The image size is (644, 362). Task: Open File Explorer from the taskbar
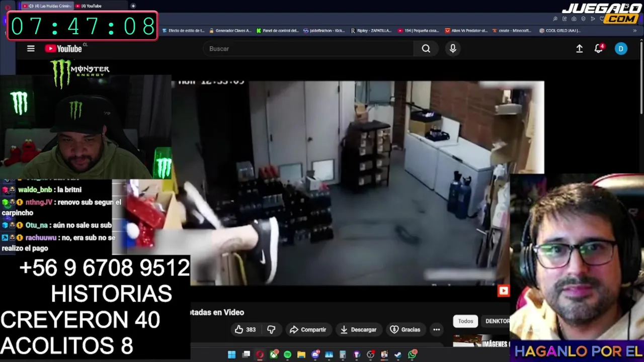[301, 354]
